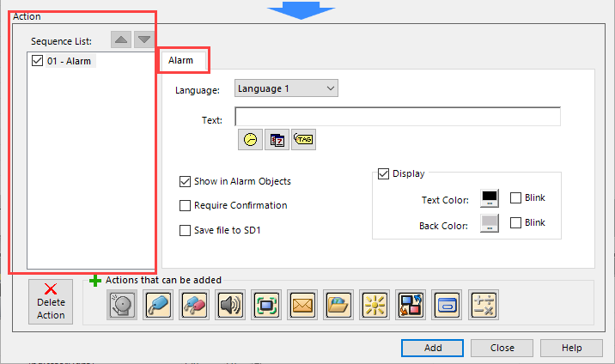615x364 pixels.
Task: Insert date with the calendar icon
Action: [x=277, y=139]
